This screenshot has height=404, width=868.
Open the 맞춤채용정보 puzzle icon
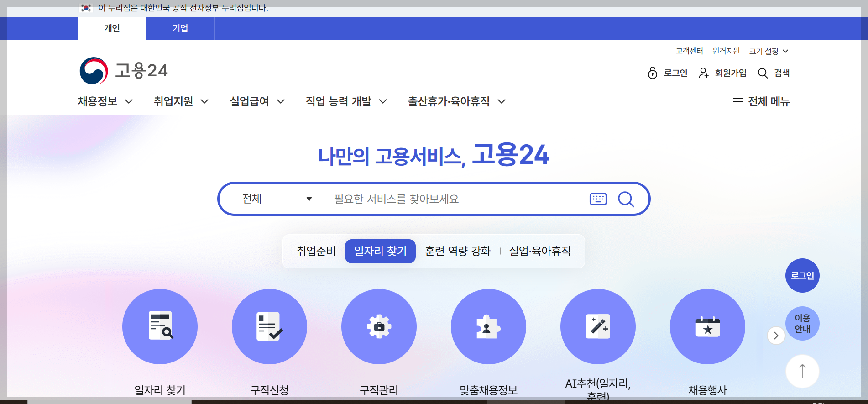tap(488, 326)
